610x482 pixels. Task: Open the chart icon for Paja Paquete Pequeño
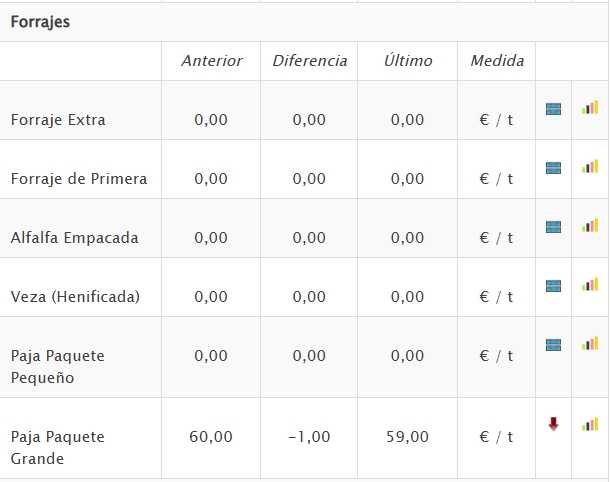click(590, 344)
